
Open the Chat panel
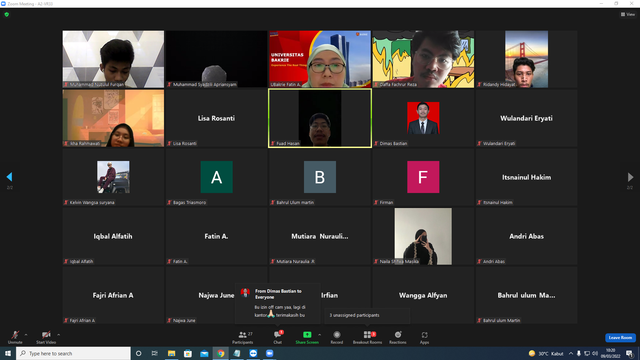click(x=278, y=337)
